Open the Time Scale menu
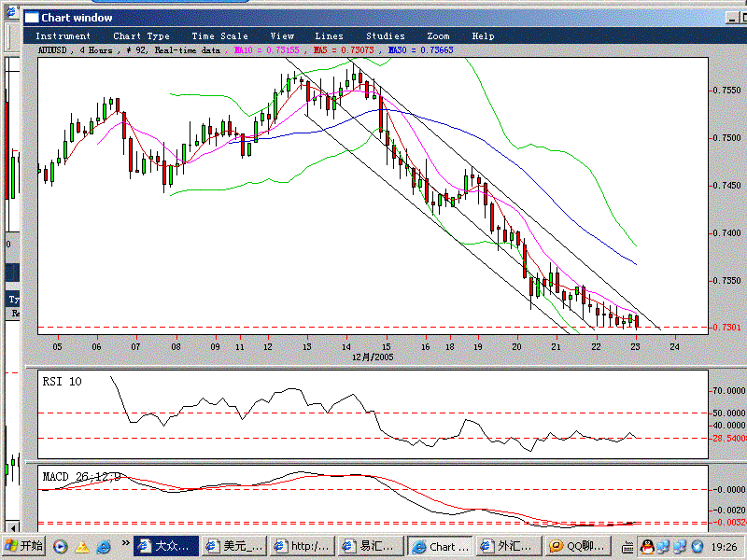 219,36
